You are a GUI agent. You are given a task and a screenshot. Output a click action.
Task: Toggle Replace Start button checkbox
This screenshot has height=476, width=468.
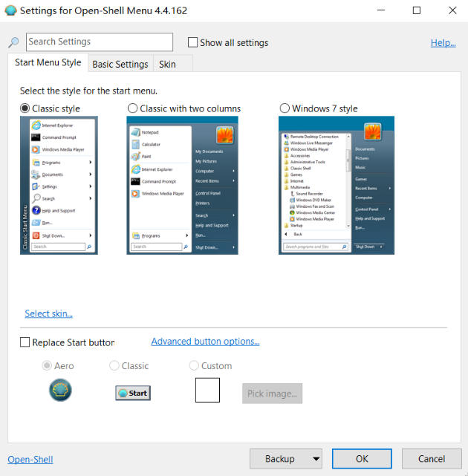coord(25,342)
